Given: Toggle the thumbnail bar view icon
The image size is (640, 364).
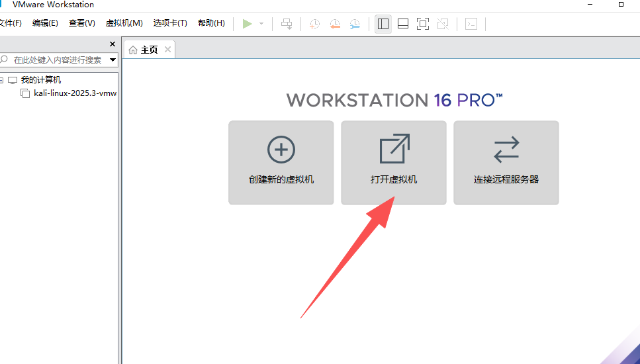Looking at the screenshot, I should point(403,24).
